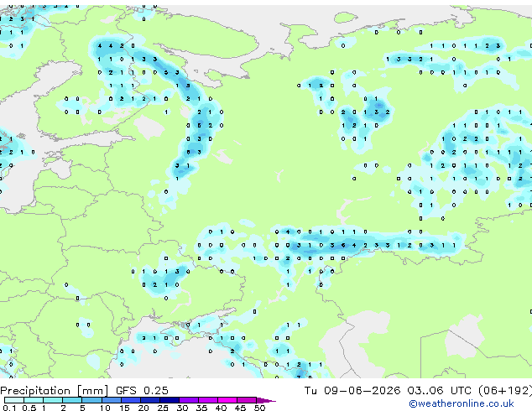Click the above-50 mm arrow tip of legend

tap(266, 400)
